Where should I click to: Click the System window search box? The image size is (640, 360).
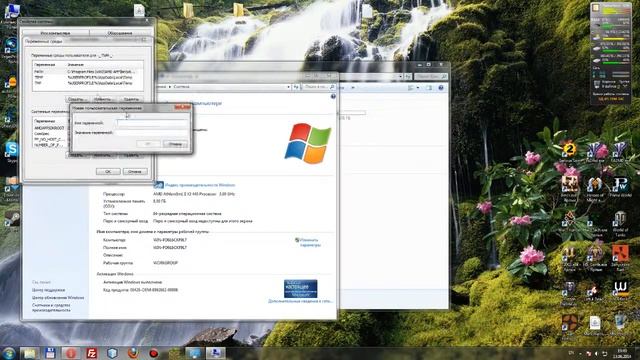click(x=319, y=87)
